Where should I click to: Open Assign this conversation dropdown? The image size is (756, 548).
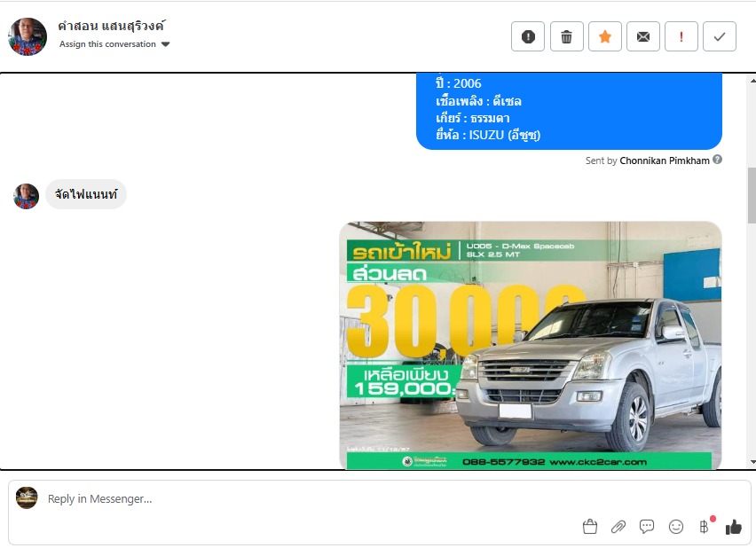[114, 43]
